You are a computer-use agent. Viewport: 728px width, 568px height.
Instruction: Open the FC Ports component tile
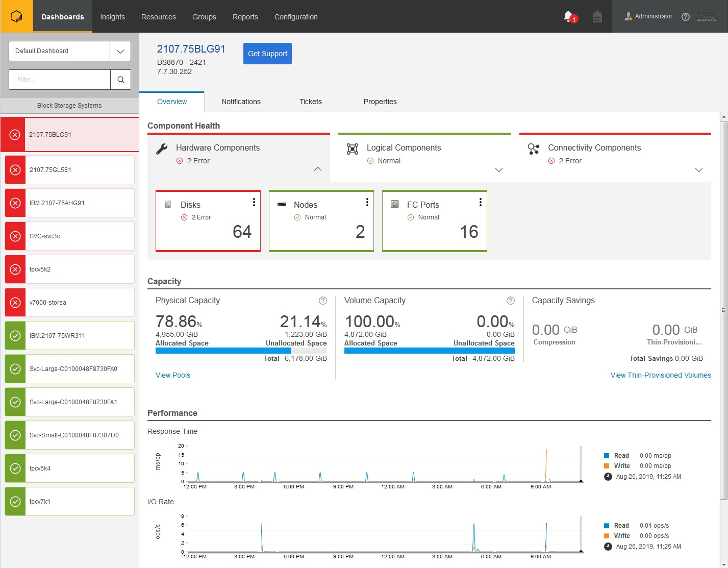click(435, 221)
